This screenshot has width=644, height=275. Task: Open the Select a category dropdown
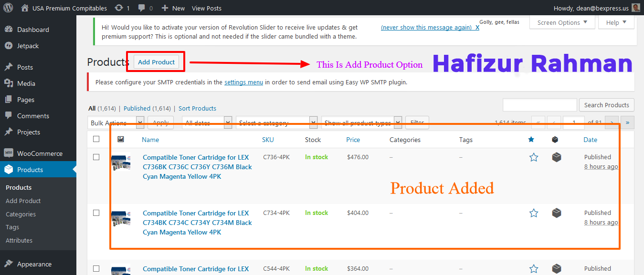[x=277, y=122]
